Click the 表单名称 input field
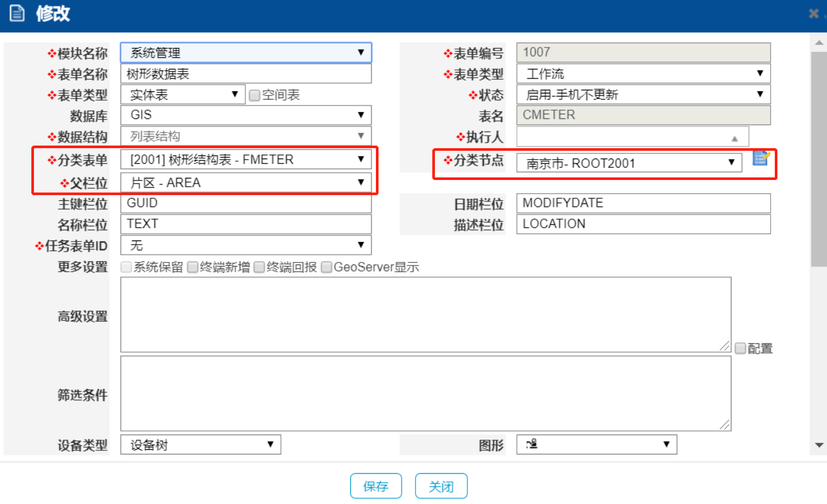The width and height of the screenshot is (827, 504). (246, 74)
